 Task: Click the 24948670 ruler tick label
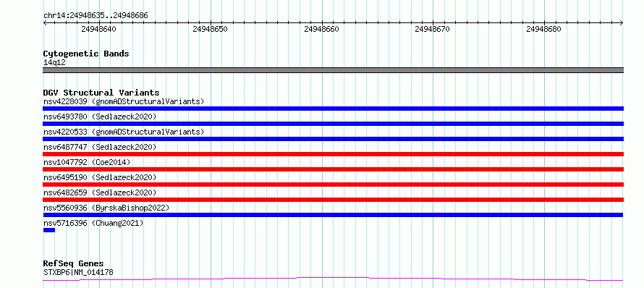pos(433,29)
